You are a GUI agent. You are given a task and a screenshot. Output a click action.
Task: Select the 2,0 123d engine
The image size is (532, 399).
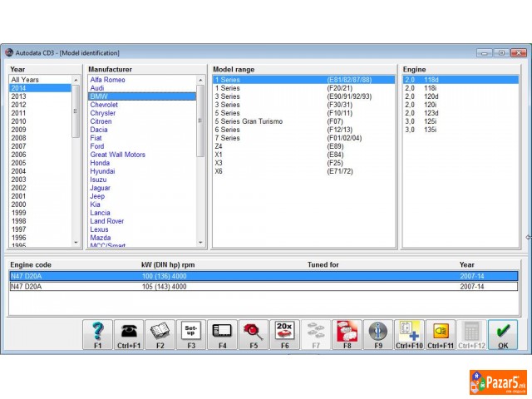[x=461, y=113]
